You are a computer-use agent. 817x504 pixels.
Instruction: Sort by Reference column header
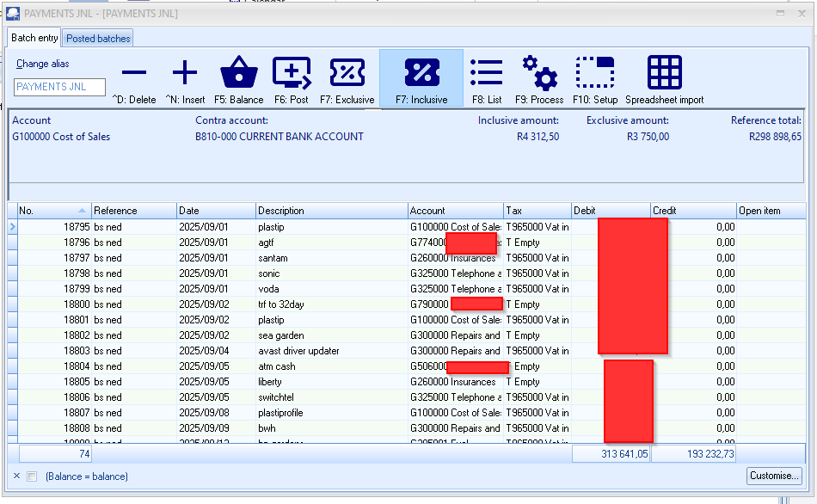point(134,211)
